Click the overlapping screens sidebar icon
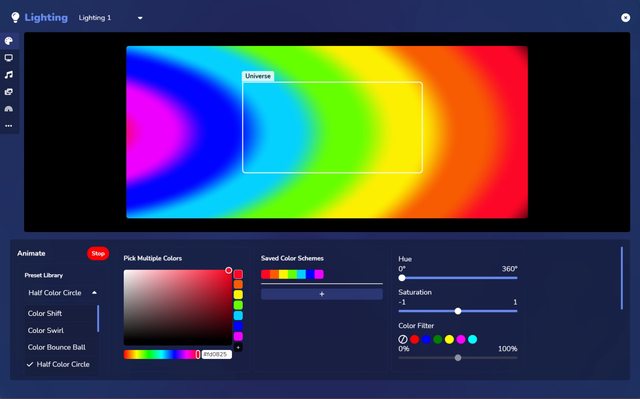The image size is (640, 399). pos(9,92)
